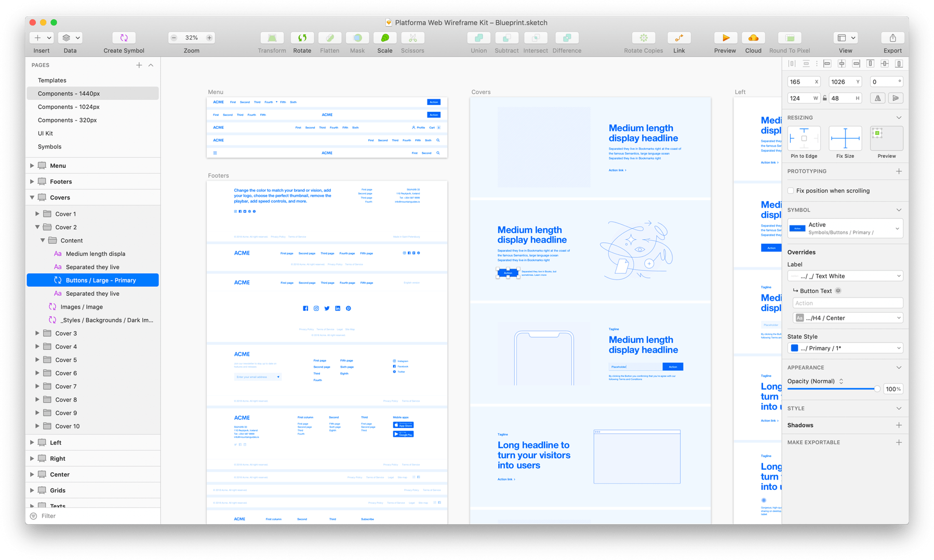This screenshot has height=560, width=934.
Task: Click the Subtract boolean icon
Action: [x=506, y=38]
